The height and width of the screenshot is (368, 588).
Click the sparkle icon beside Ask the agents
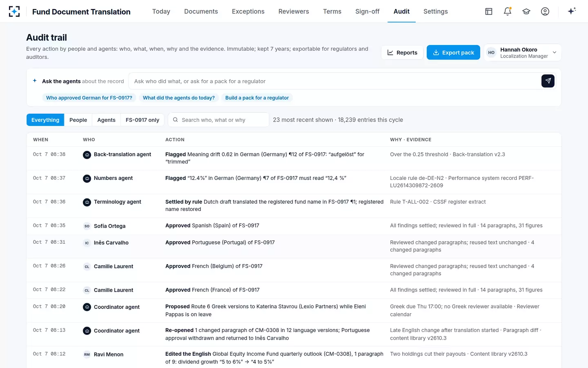pyautogui.click(x=35, y=81)
